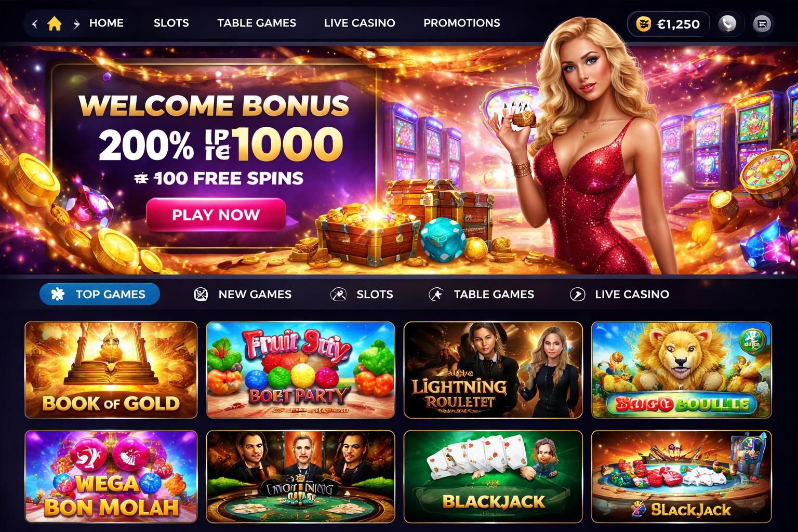Open the Fruit Party slot thumbnail

point(301,370)
